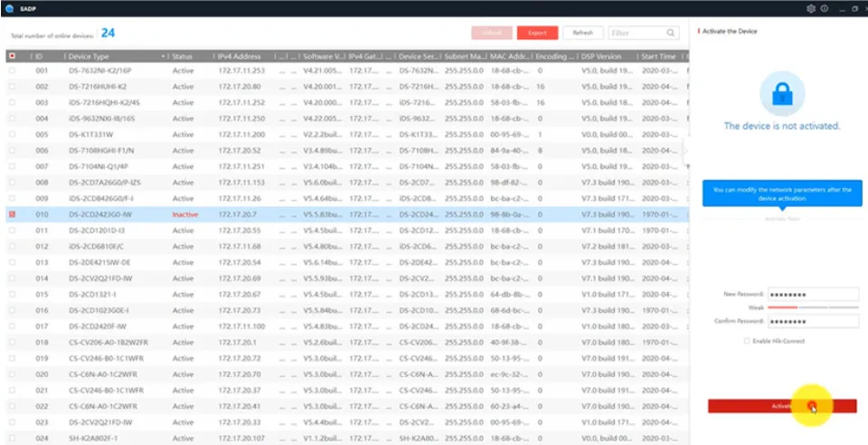This screenshot has height=445, width=868.
Task: Click IP address 172.17.11.253
Action: [241, 71]
